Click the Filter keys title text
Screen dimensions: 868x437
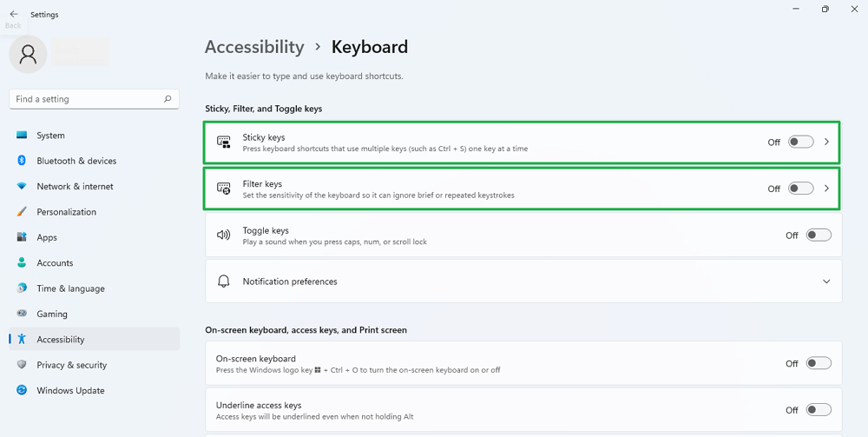262,184
